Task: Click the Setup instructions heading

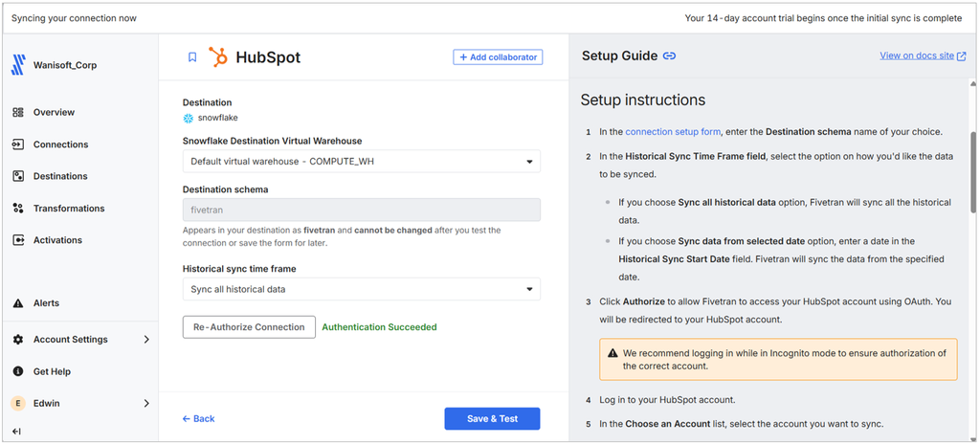Action: (x=643, y=100)
